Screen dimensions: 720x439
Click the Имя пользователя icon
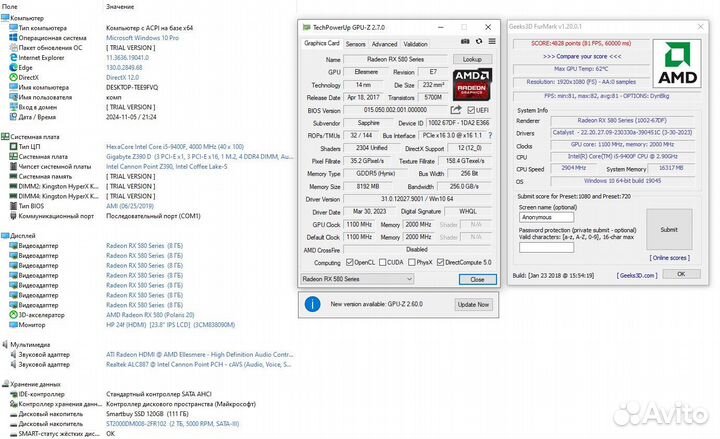tap(13, 97)
